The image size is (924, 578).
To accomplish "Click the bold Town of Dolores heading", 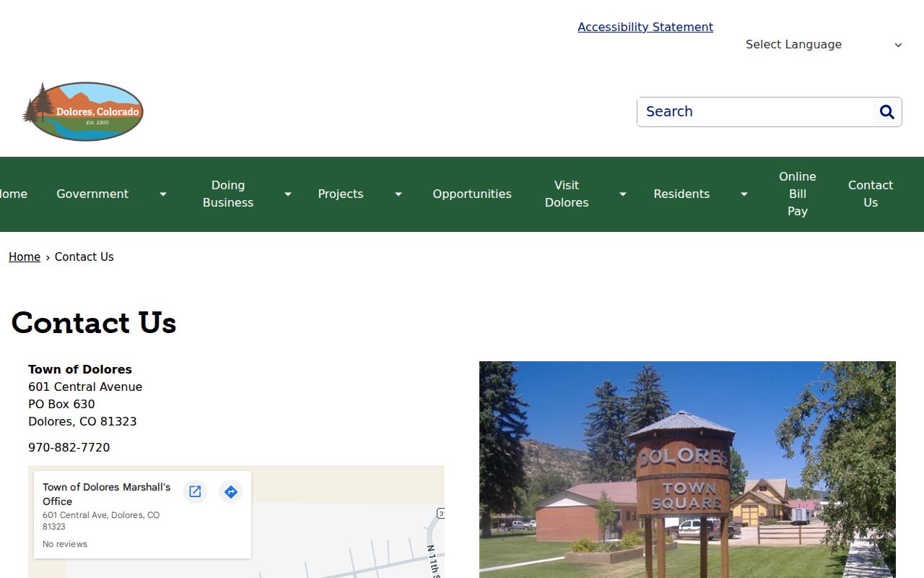I will point(80,370).
